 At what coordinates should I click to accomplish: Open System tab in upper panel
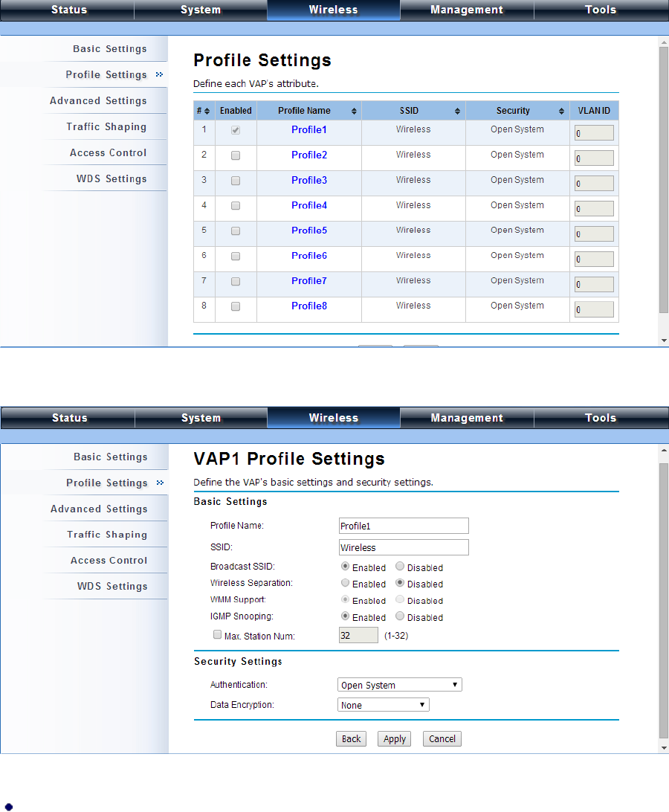(x=201, y=10)
